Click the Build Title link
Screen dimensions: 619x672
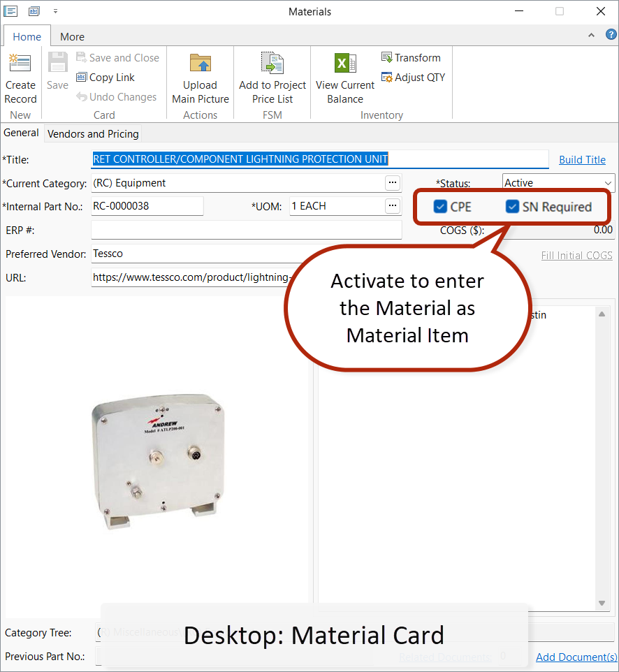pos(582,160)
